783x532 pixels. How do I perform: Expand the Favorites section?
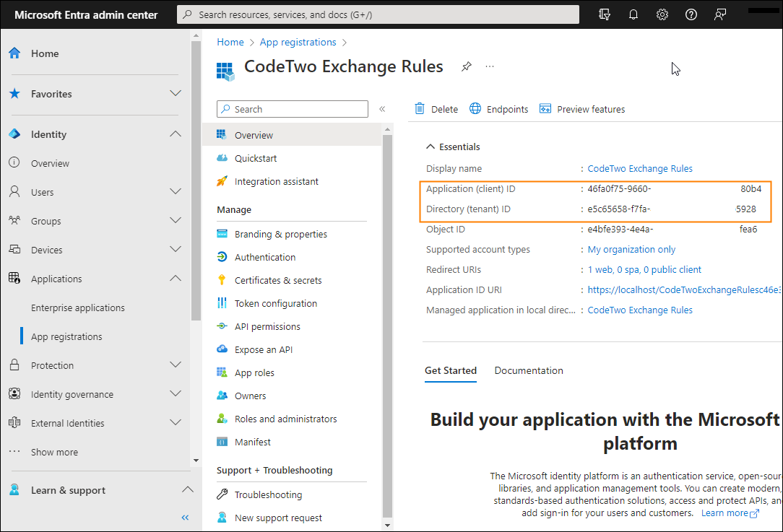tap(176, 93)
